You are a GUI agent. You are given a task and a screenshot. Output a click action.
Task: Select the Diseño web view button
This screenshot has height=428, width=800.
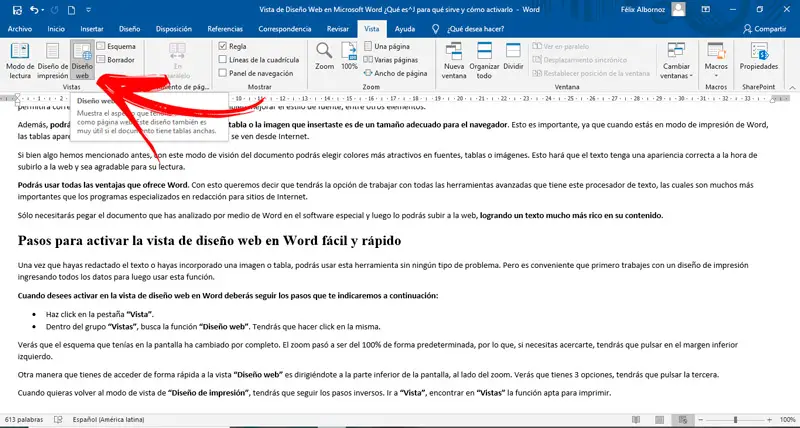click(x=82, y=60)
